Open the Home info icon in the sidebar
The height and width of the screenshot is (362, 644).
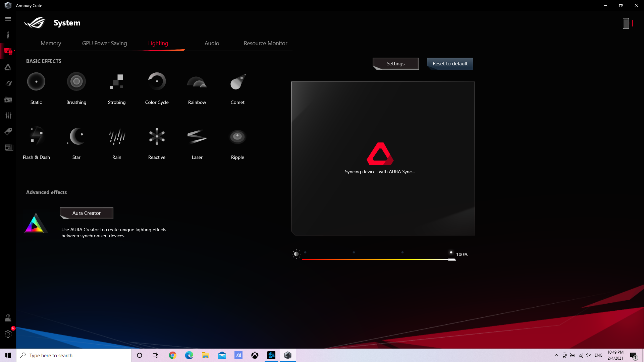click(x=8, y=35)
